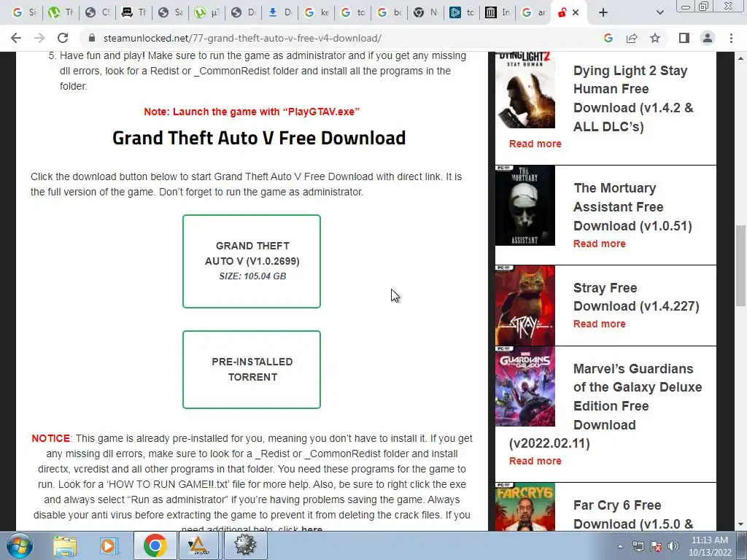Viewport: 747px width, 560px height.
Task: Open Chrome's three-dot menu
Action: [x=731, y=38]
